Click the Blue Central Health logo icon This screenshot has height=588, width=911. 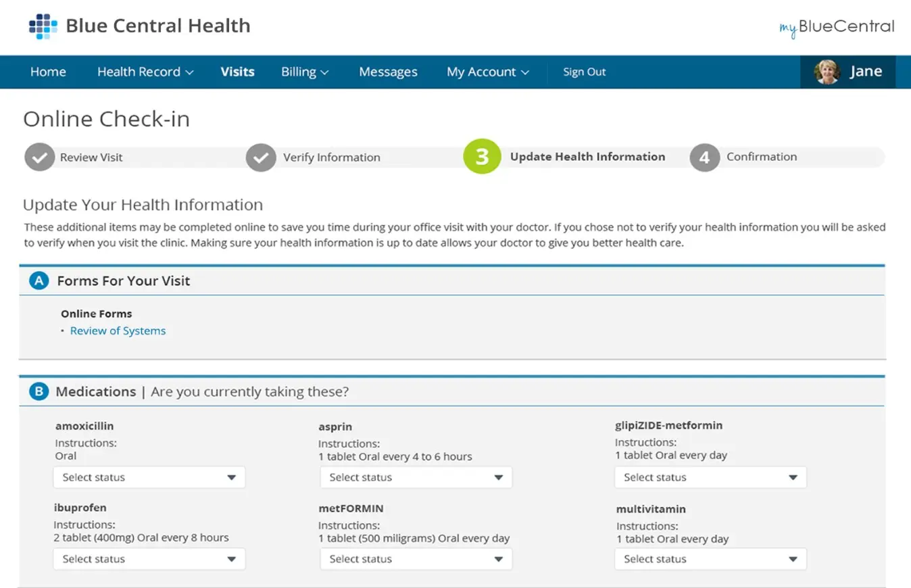click(42, 26)
